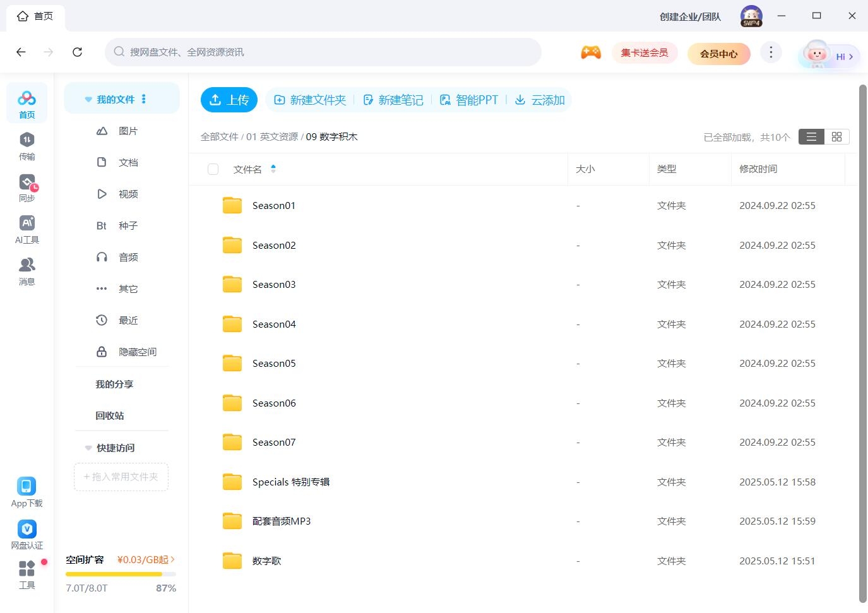Open the Season03 folder
Screen dimensions: 868x613
coord(274,284)
